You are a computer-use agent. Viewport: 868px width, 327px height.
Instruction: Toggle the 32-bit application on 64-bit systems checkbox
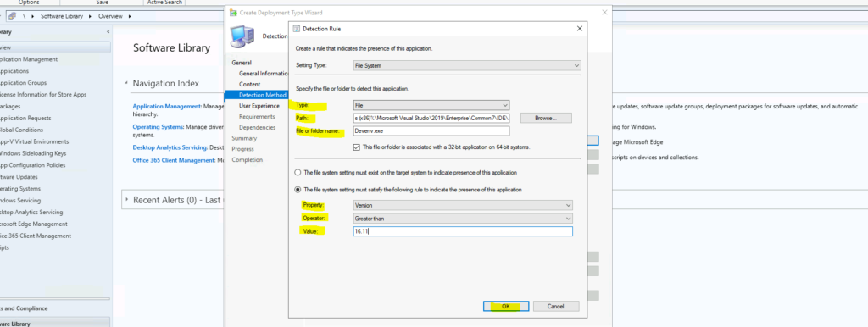(357, 147)
